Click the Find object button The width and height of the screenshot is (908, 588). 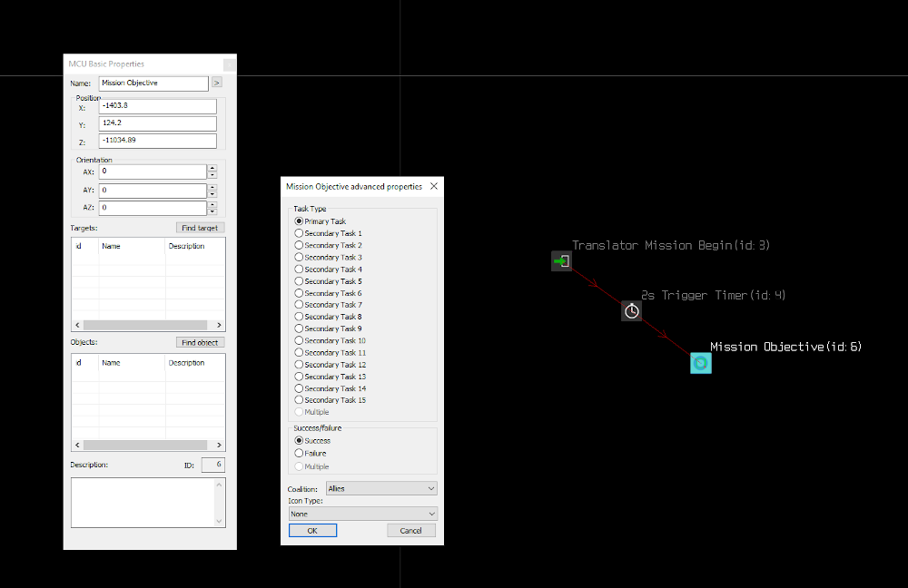200,343
